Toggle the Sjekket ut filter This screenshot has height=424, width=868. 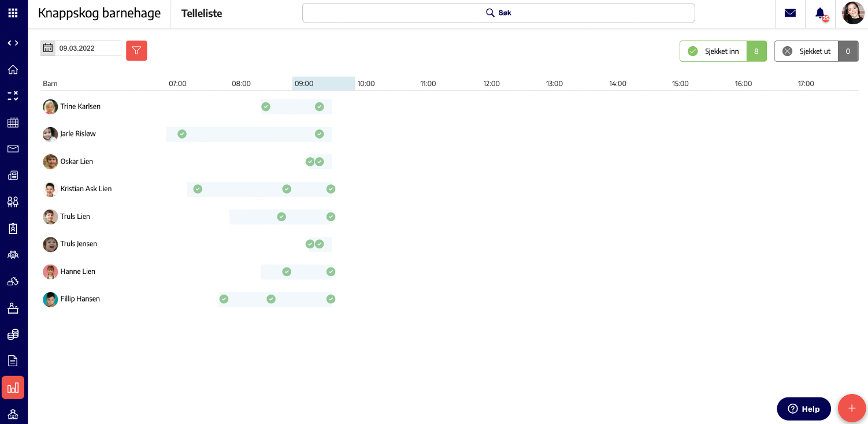click(x=816, y=51)
